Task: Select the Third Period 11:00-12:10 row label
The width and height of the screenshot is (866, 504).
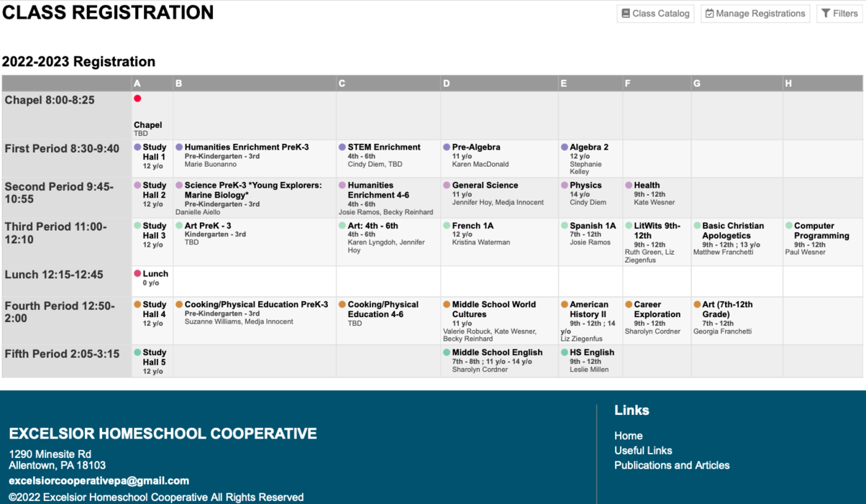Action: (x=55, y=232)
